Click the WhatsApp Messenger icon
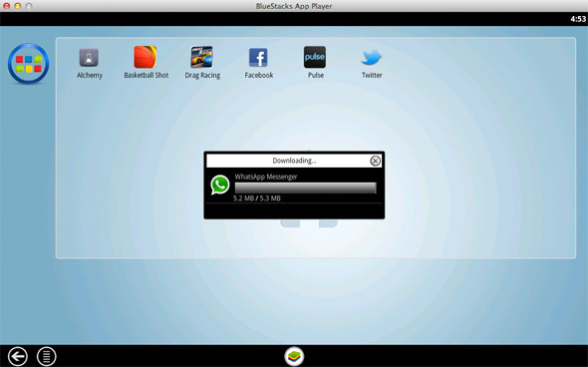This screenshot has height=367, width=588. tap(220, 185)
